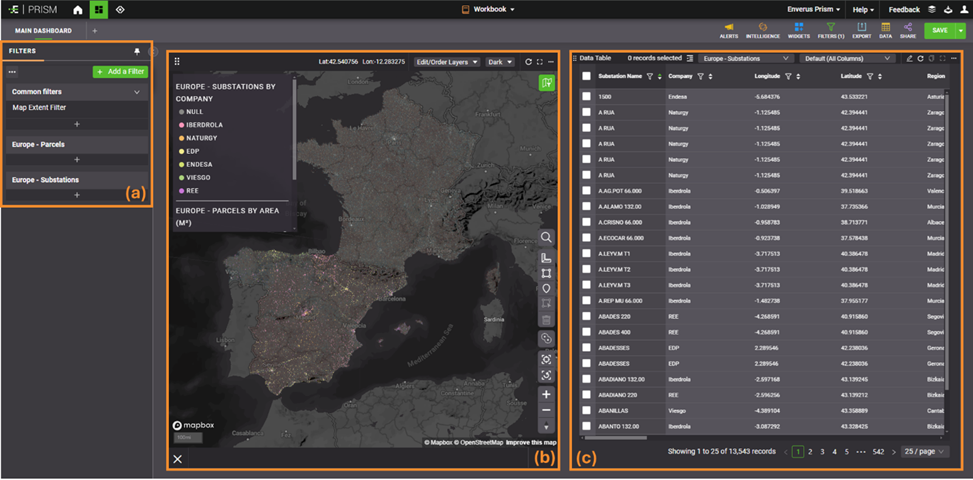
Task: Add a new dashboard tab with plus
Action: 95,30
